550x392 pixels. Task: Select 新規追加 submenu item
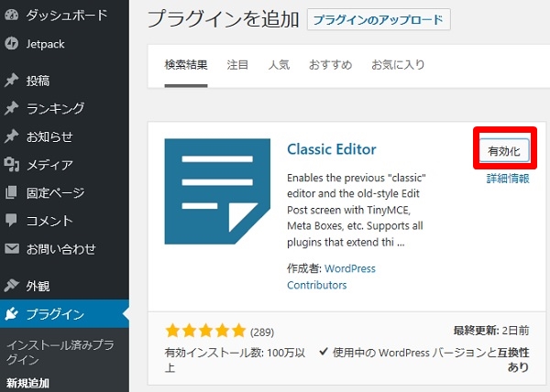(x=27, y=383)
